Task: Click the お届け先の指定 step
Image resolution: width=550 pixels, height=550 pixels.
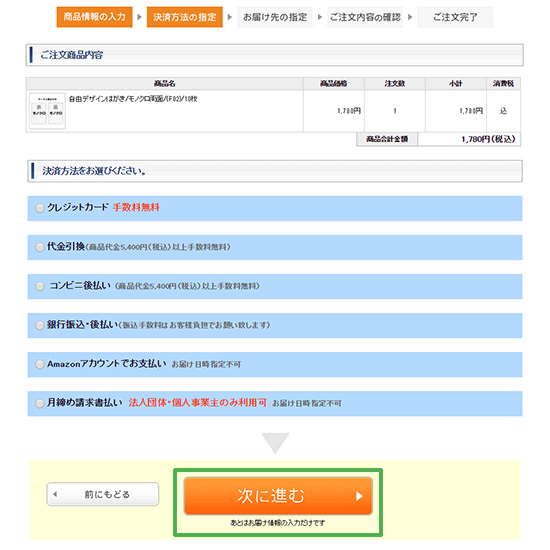Action: [x=275, y=17]
